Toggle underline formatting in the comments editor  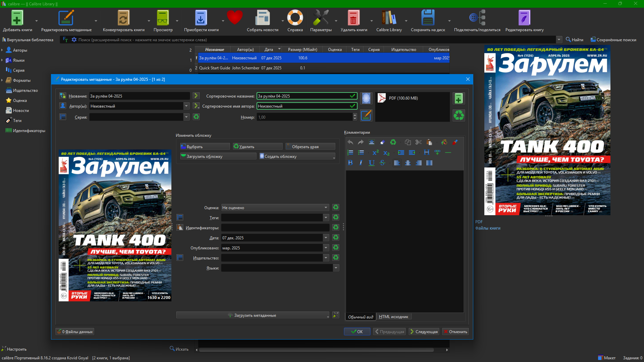click(x=372, y=163)
